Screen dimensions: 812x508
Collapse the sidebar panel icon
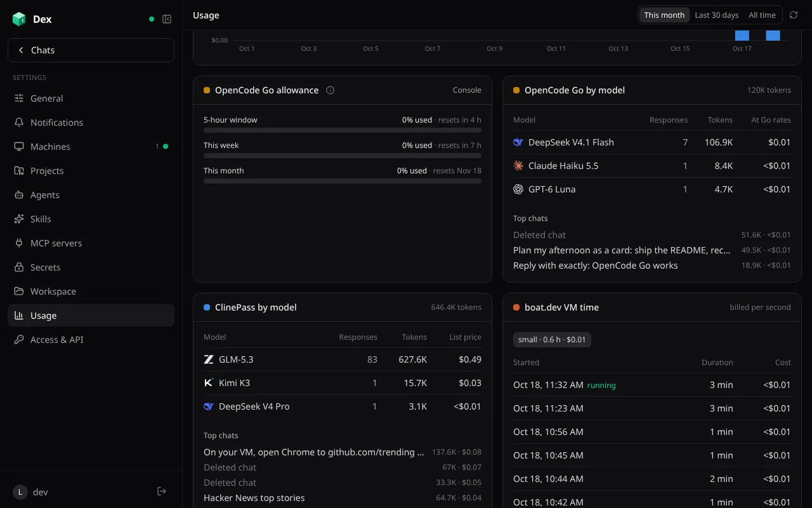[167, 19]
